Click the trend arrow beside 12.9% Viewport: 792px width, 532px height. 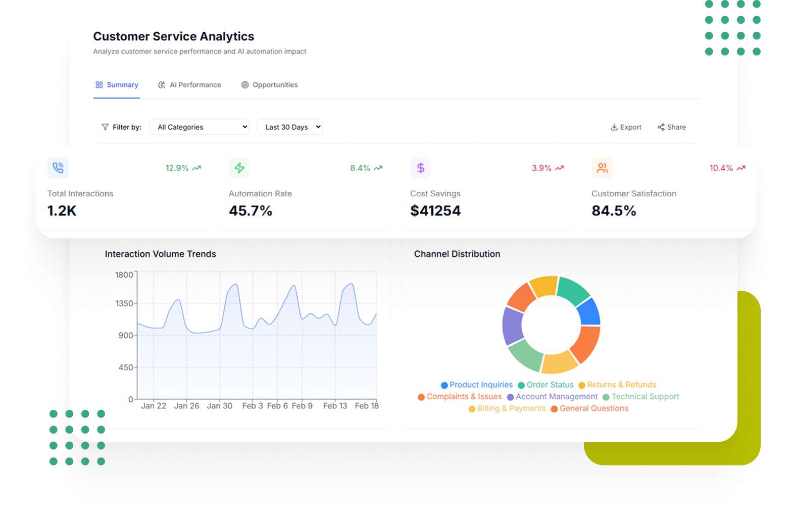point(196,168)
